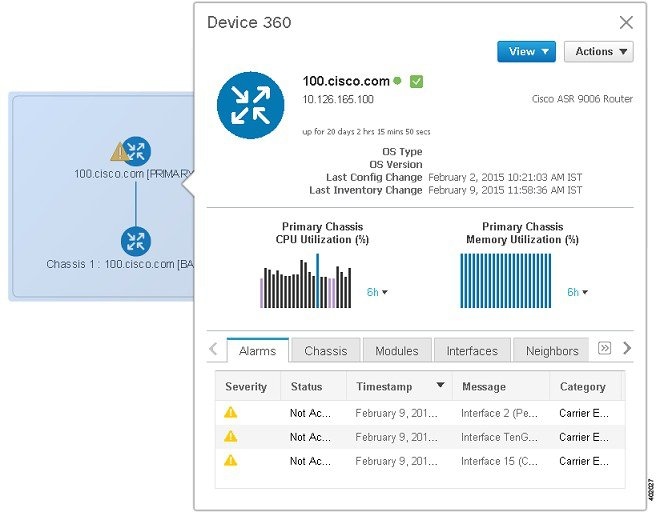Image resolution: width=656 pixels, height=512 pixels.
Task: Open Memory Utilization 6h time range dropdown
Action: (x=577, y=292)
